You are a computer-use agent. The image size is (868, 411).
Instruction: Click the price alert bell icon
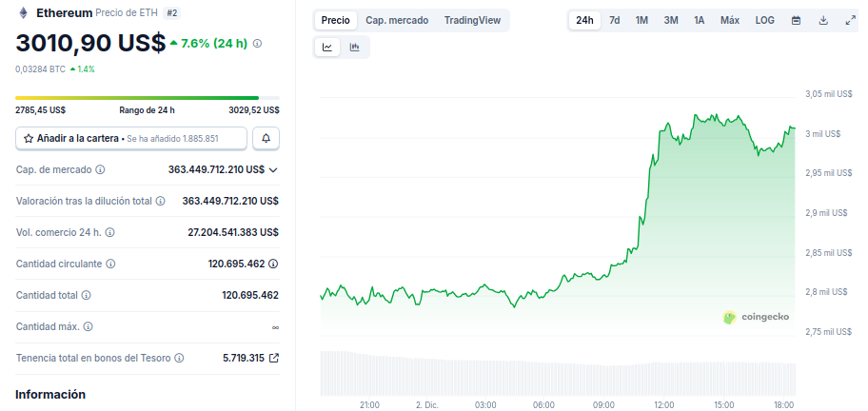266,138
